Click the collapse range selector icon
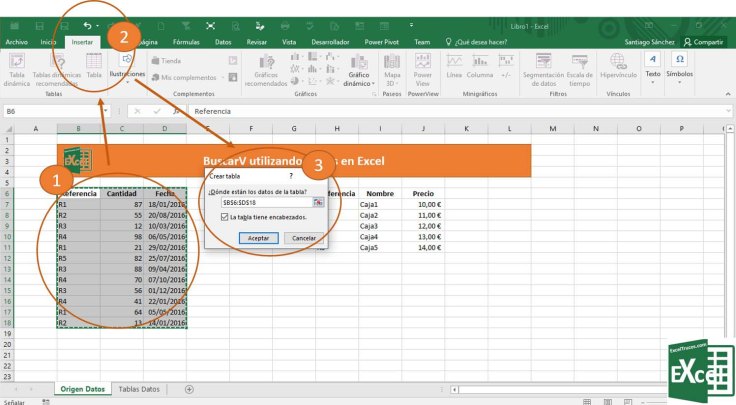Image resolution: width=736 pixels, height=405 pixels. point(319,202)
